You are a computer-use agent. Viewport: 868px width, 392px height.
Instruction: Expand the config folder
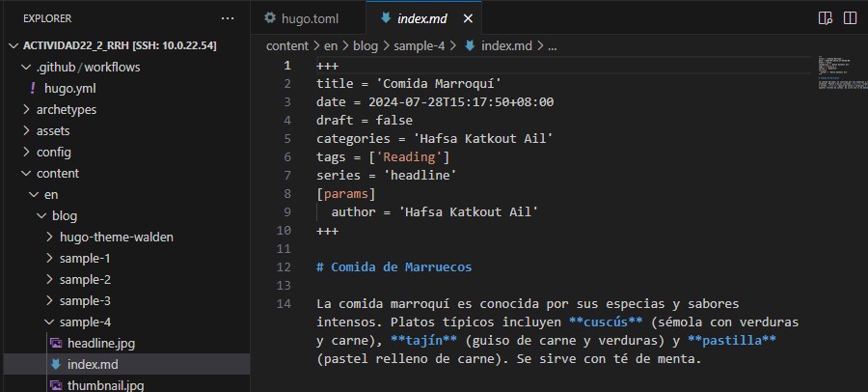pos(53,152)
